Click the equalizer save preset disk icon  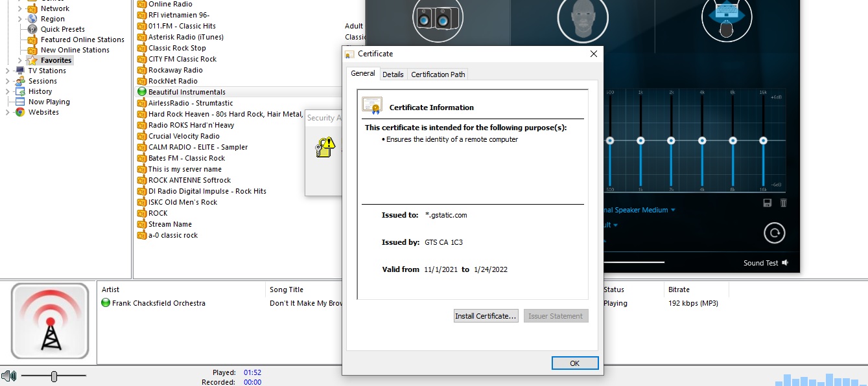[768, 203]
